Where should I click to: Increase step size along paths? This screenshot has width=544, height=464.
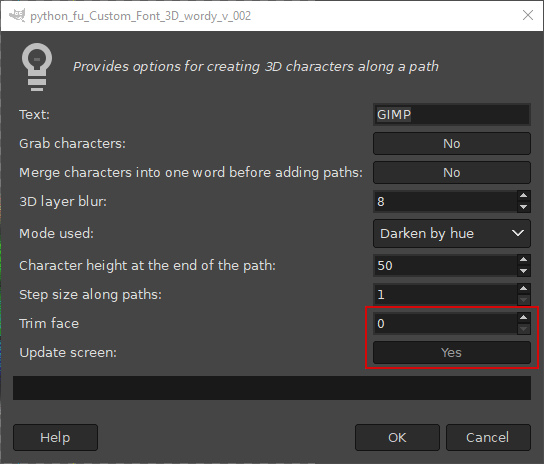524,289
